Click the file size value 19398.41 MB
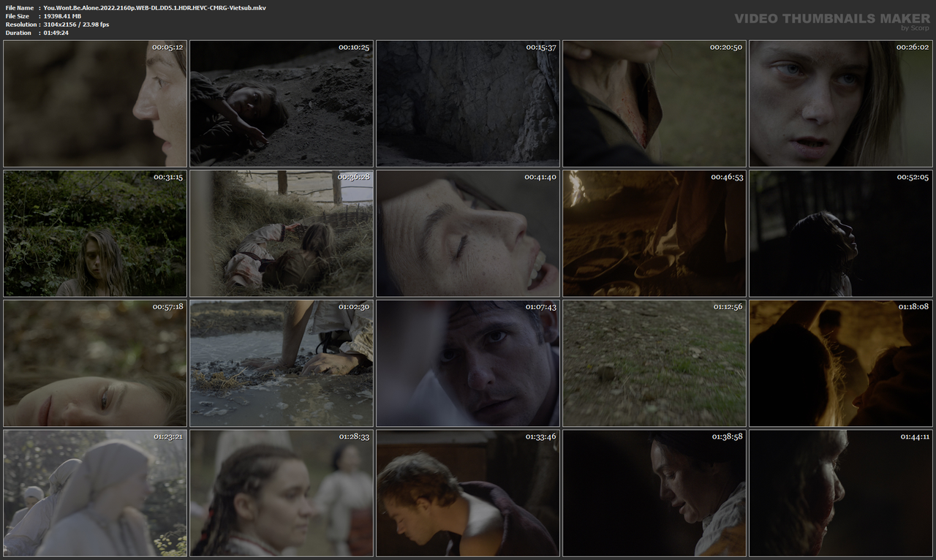The image size is (936, 560). pyautogui.click(x=62, y=16)
